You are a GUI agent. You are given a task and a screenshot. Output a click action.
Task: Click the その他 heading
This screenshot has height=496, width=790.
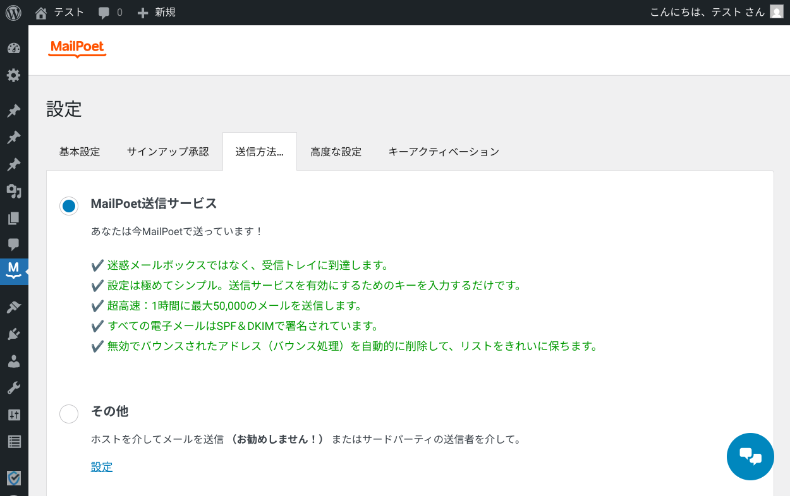[110, 411]
